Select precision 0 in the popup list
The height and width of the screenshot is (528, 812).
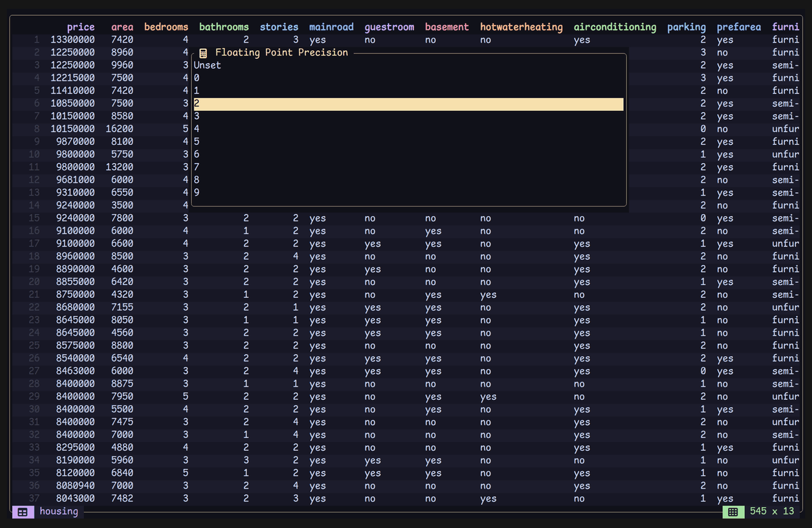pyautogui.click(x=409, y=79)
